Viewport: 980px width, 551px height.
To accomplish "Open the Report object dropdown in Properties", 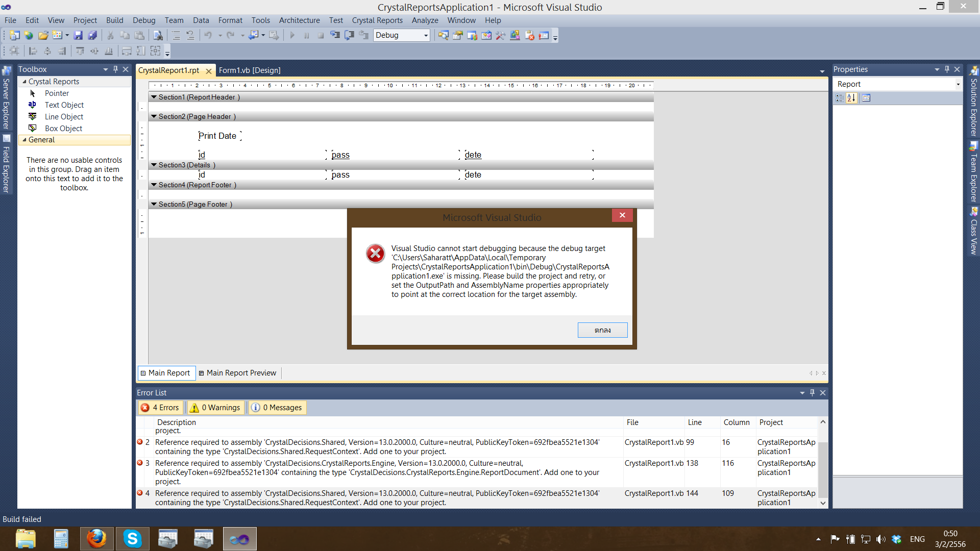I will (x=958, y=85).
